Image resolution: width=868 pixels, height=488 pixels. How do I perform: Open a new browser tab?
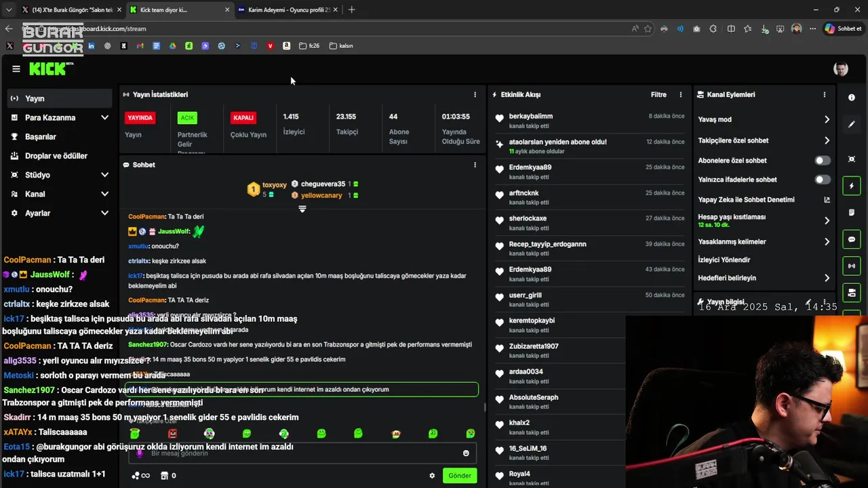(351, 10)
